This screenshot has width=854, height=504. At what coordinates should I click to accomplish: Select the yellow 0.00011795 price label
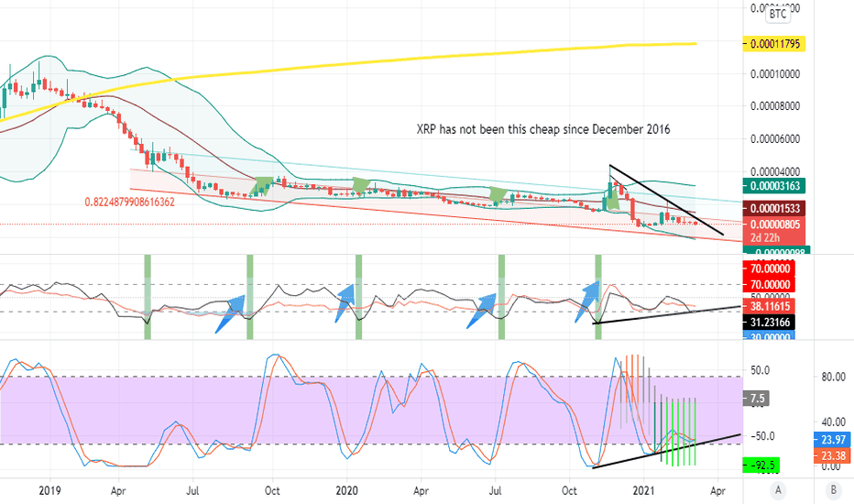[774, 44]
